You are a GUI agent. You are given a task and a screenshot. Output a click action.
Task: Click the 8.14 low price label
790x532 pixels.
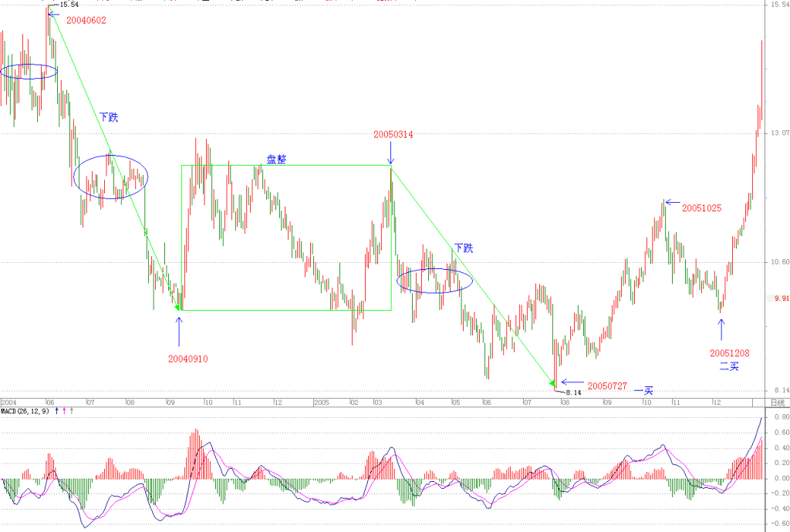(x=573, y=392)
